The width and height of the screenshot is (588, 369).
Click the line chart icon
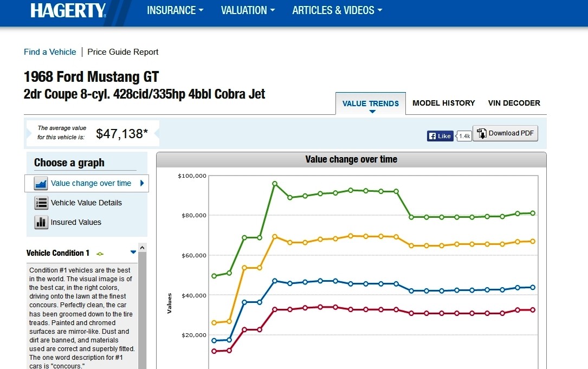[x=41, y=183]
